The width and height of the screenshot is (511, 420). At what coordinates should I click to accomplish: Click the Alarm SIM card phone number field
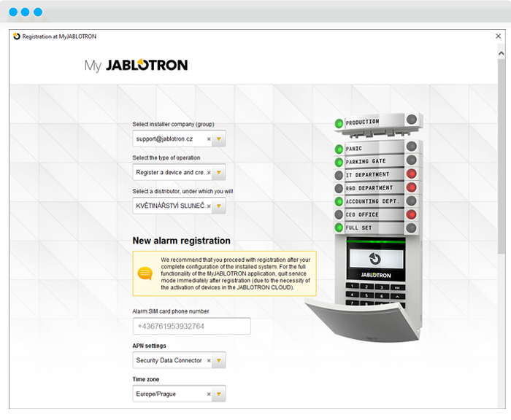[191, 326]
